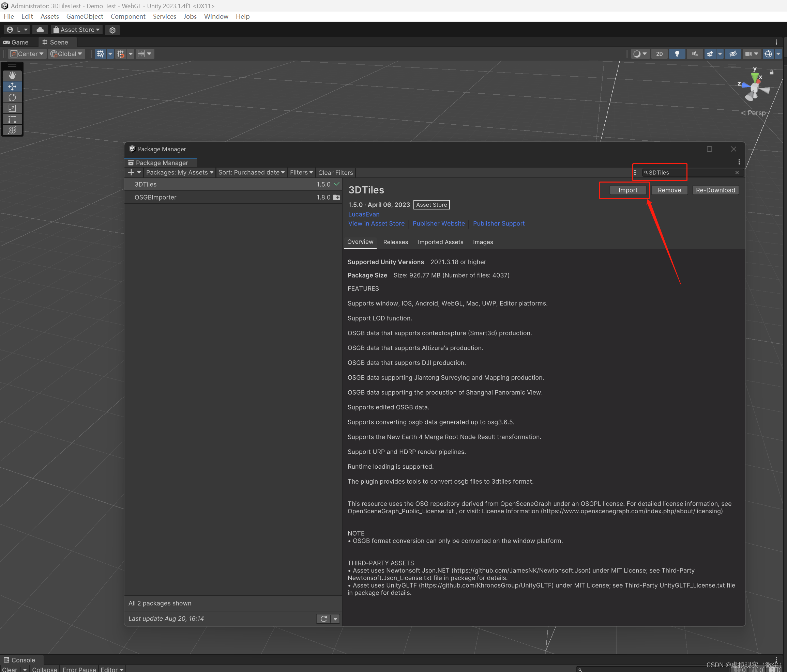787x672 pixels.
Task: Open the Filters dropdown
Action: pos(301,172)
